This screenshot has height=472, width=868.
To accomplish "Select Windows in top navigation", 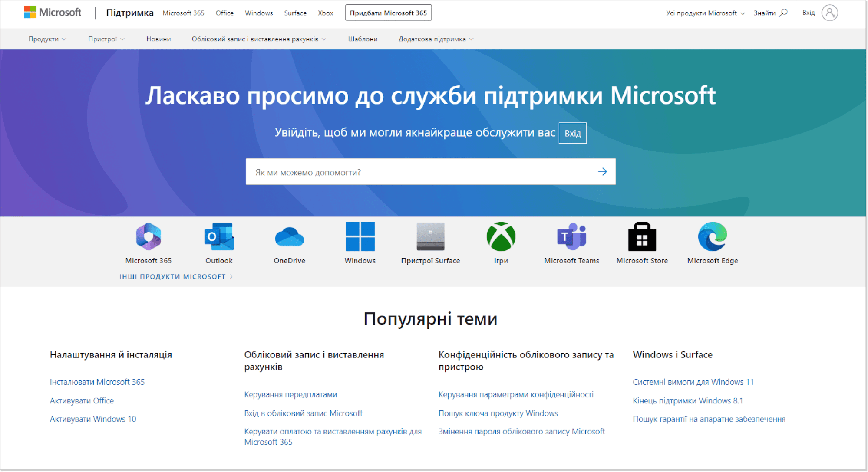I will pos(259,13).
